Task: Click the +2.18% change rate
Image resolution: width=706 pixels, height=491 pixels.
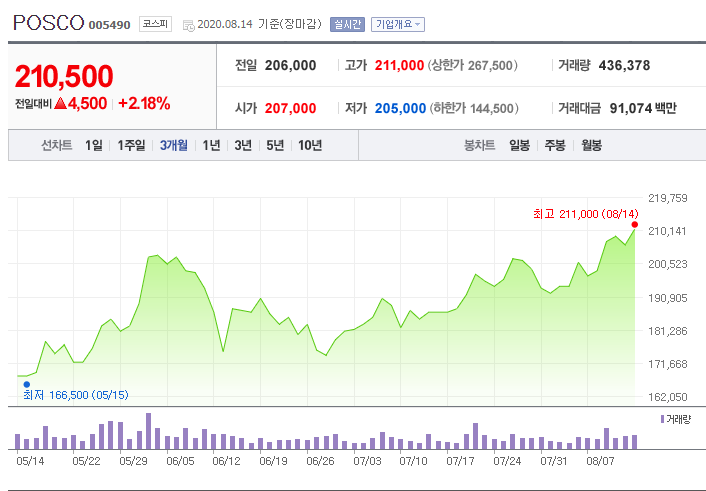Action: click(144, 103)
